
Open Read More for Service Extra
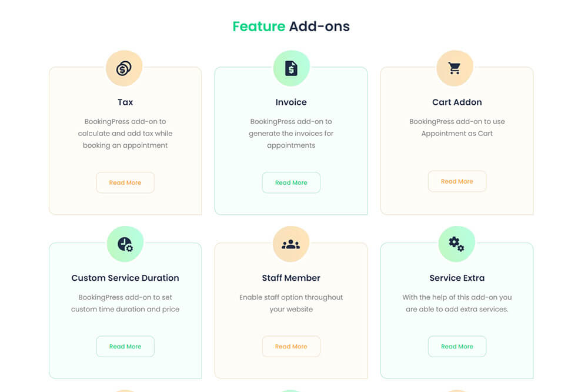click(x=457, y=346)
